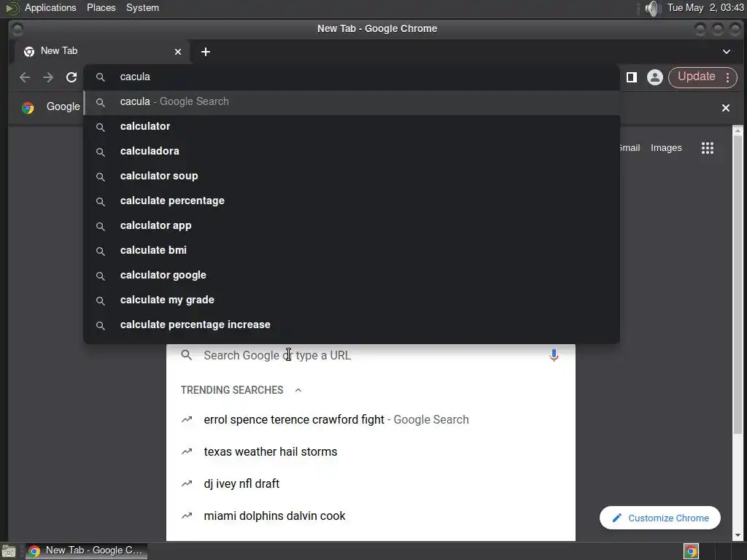Click the New Tab - Google Chrome taskbar entry

point(86,551)
